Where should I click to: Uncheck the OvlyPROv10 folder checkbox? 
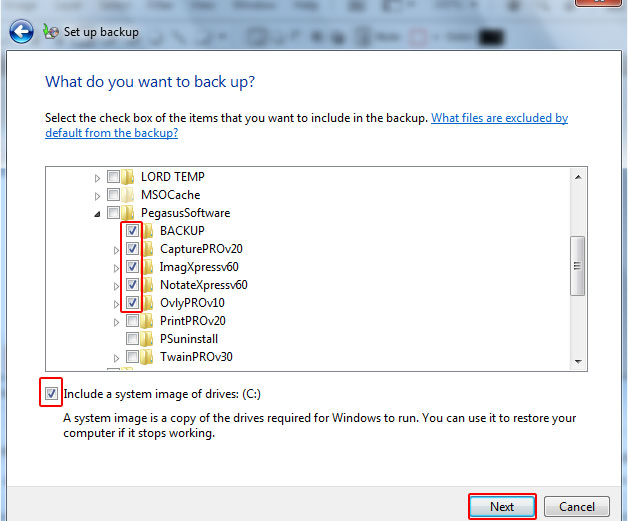point(132,303)
